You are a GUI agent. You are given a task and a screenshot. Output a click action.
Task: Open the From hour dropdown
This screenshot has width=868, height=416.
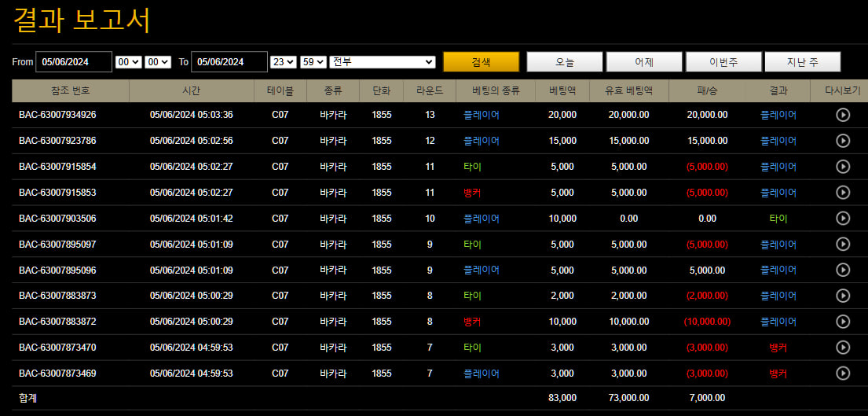128,62
